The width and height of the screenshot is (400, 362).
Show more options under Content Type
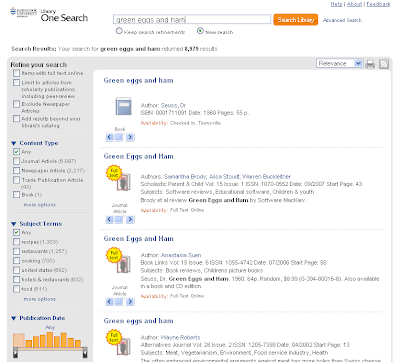(40, 205)
